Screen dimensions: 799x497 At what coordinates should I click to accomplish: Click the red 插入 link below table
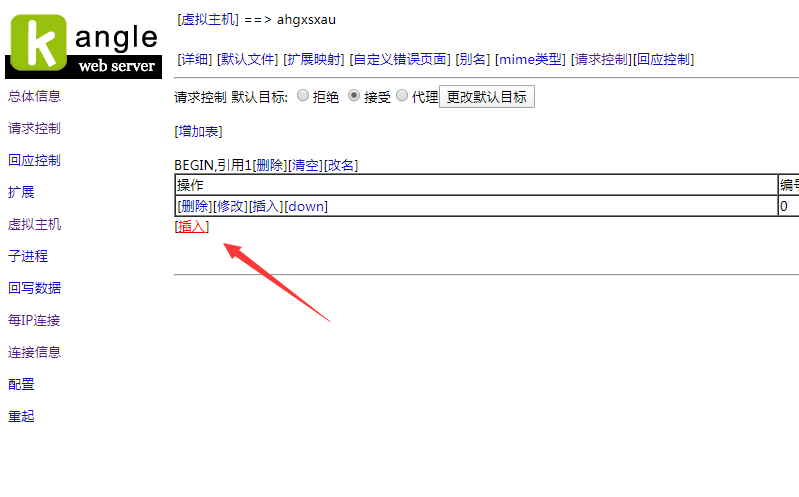[191, 227]
